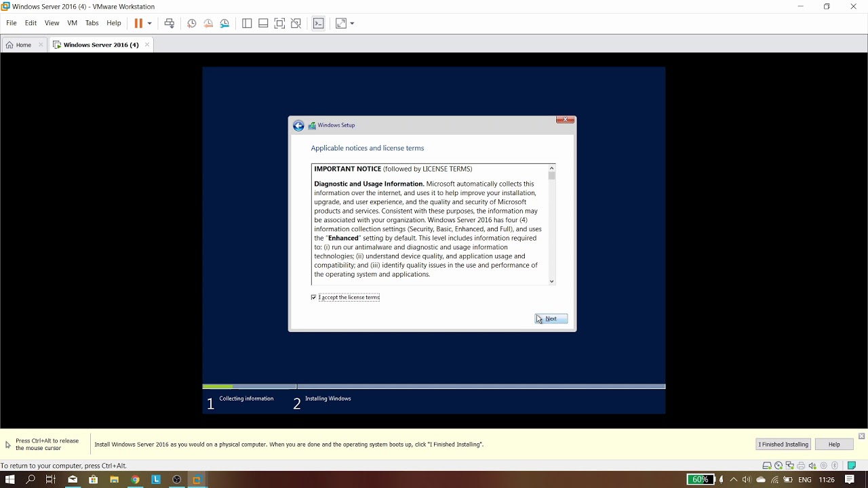
Task: Click the 60% battery indicator
Action: (701, 479)
